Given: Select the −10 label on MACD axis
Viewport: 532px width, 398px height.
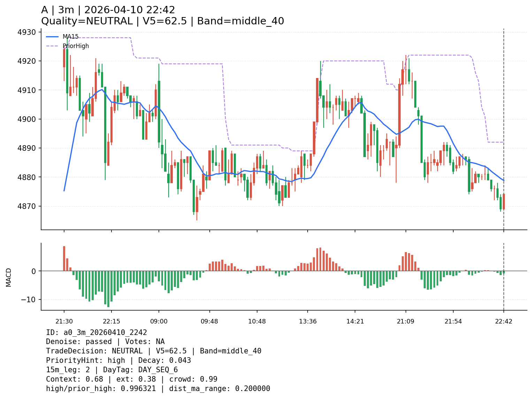Looking at the screenshot, I should tap(29, 299).
